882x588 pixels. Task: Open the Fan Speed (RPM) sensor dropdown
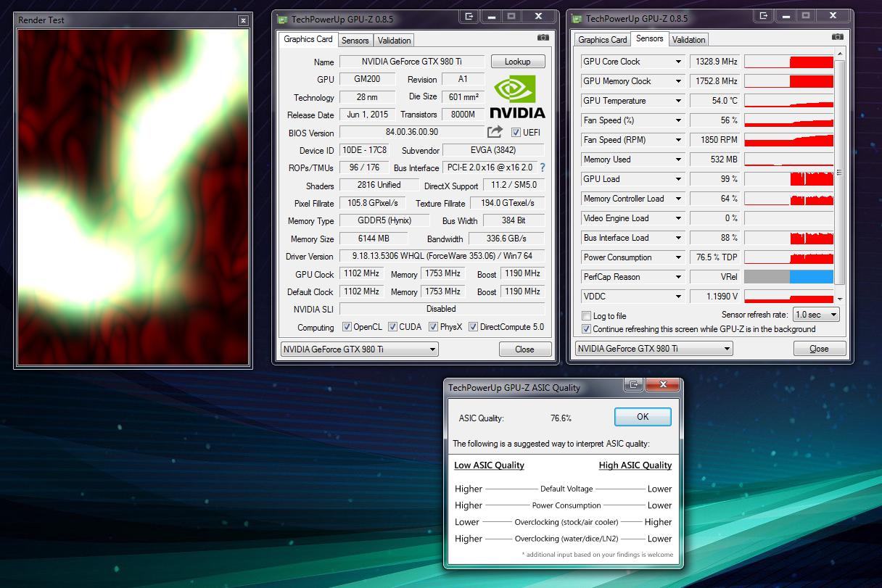coord(678,140)
